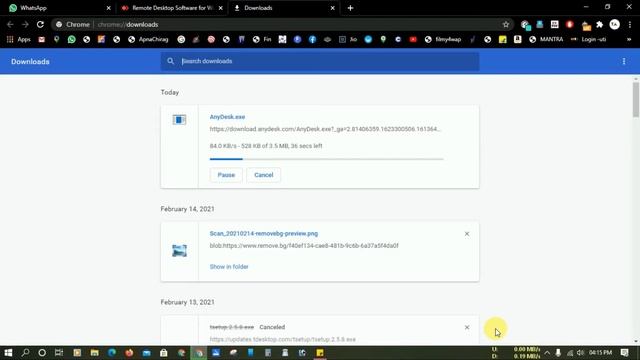Open AnyDesk.exe file link
The height and width of the screenshot is (360, 640).
point(227,117)
